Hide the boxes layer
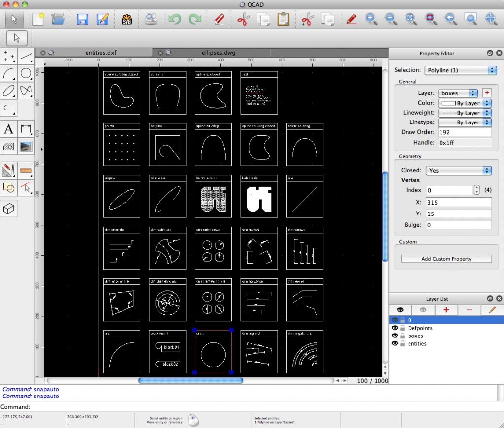504x428 pixels. tap(394, 336)
